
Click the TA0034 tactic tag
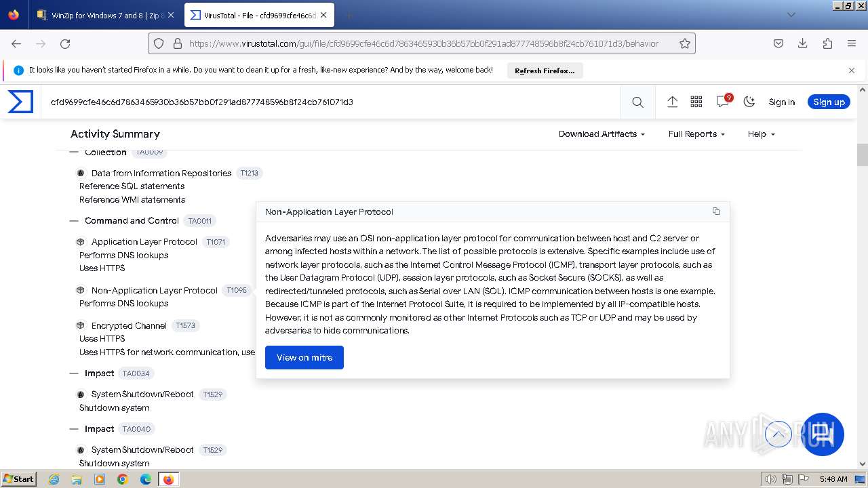136,373
